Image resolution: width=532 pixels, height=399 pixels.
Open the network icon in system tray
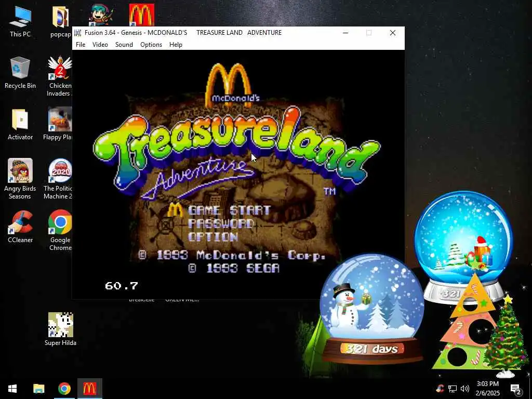[453, 389]
